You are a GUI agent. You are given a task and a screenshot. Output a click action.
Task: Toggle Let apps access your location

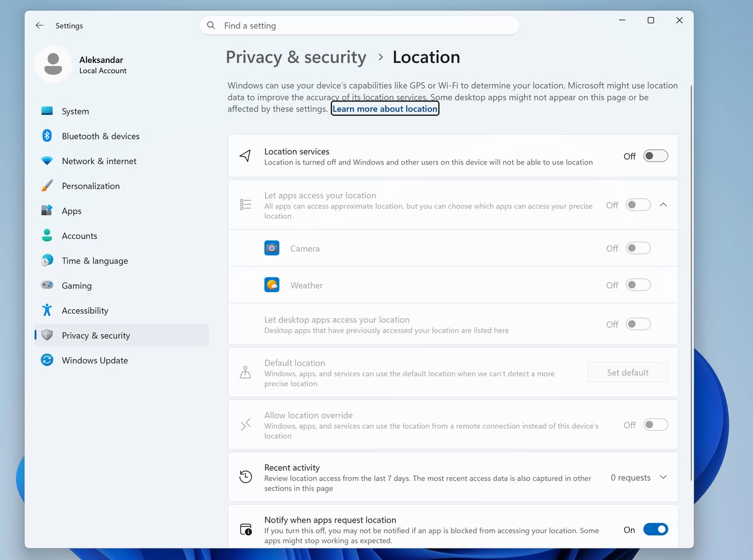coord(638,205)
